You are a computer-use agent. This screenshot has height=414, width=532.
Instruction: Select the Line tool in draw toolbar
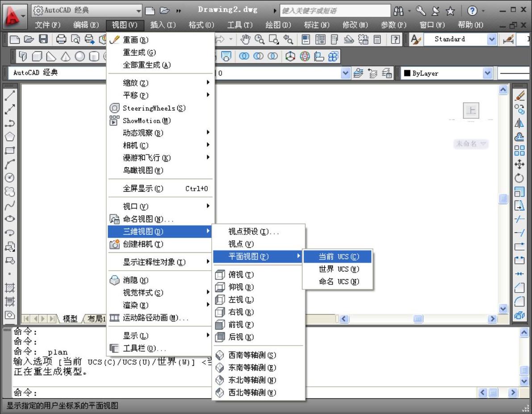[x=10, y=95]
